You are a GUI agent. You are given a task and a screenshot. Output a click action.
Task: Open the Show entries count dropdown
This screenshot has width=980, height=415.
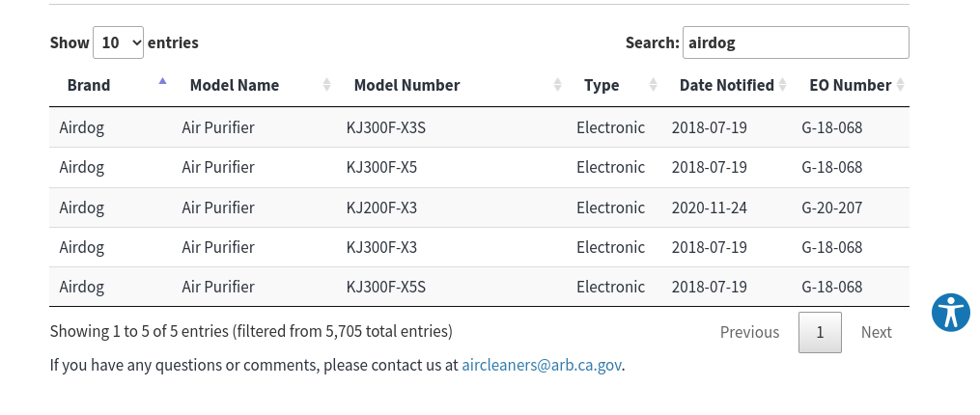tap(118, 42)
